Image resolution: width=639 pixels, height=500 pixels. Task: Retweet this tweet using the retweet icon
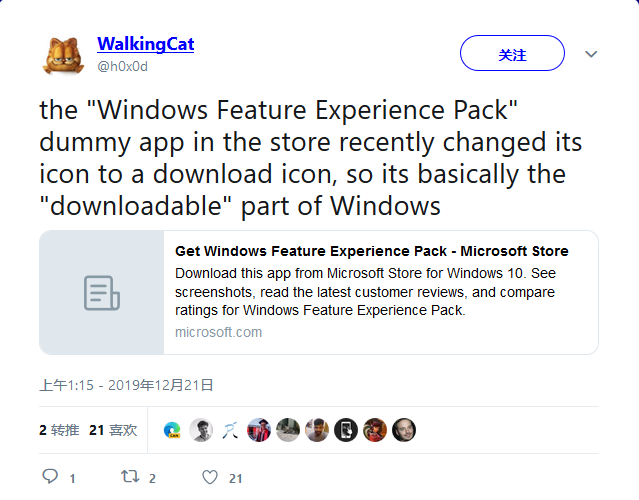(x=130, y=477)
